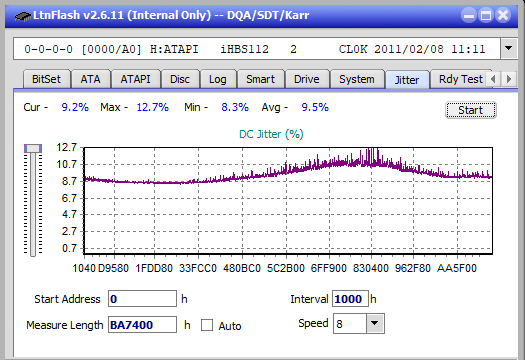Minimize the LtnFlash window
Viewport: 525px width, 360px height.
tap(469, 15)
